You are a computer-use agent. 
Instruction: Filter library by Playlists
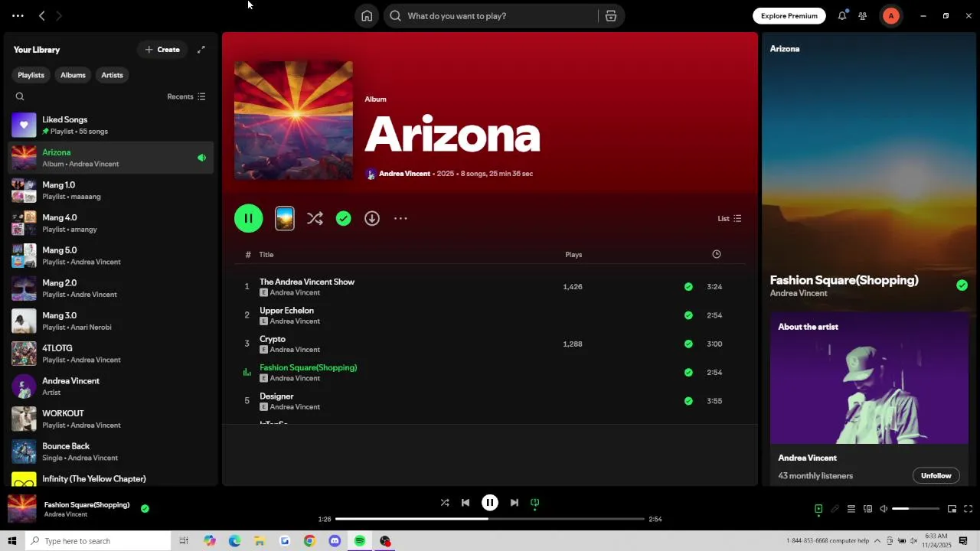pyautogui.click(x=31, y=75)
